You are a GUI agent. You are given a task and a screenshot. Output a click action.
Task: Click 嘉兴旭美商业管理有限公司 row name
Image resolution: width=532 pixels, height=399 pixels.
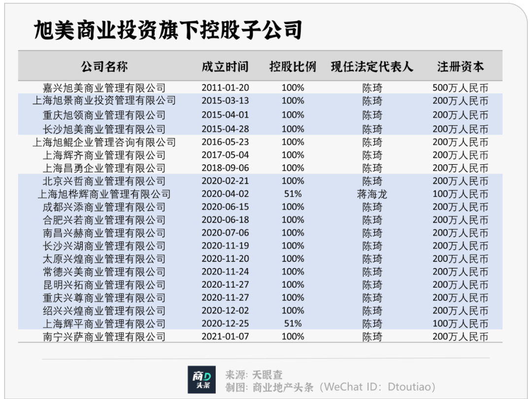coord(104,88)
